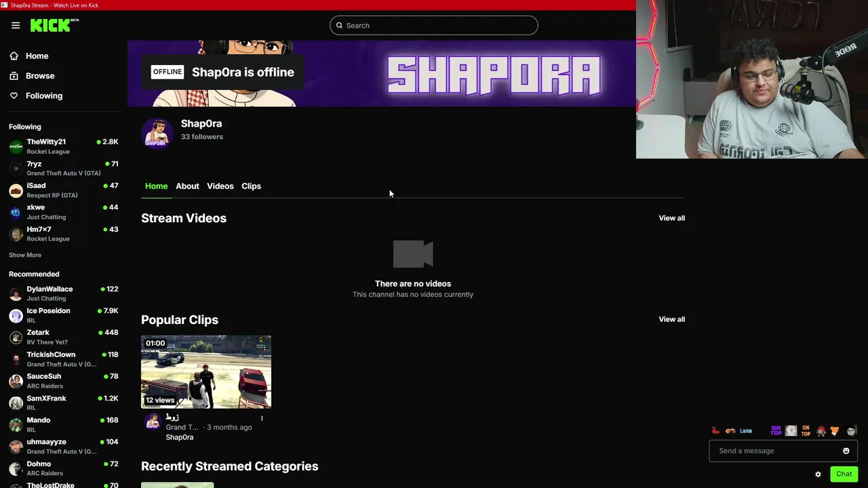
Task: Click the TheLostDrake channel name
Action: tap(50, 485)
